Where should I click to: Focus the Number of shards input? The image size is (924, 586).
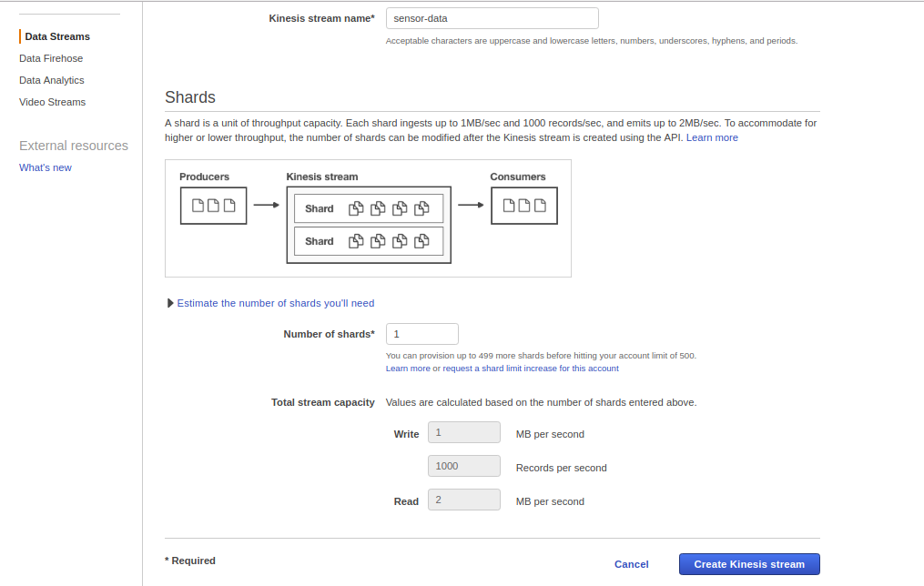pyautogui.click(x=421, y=334)
